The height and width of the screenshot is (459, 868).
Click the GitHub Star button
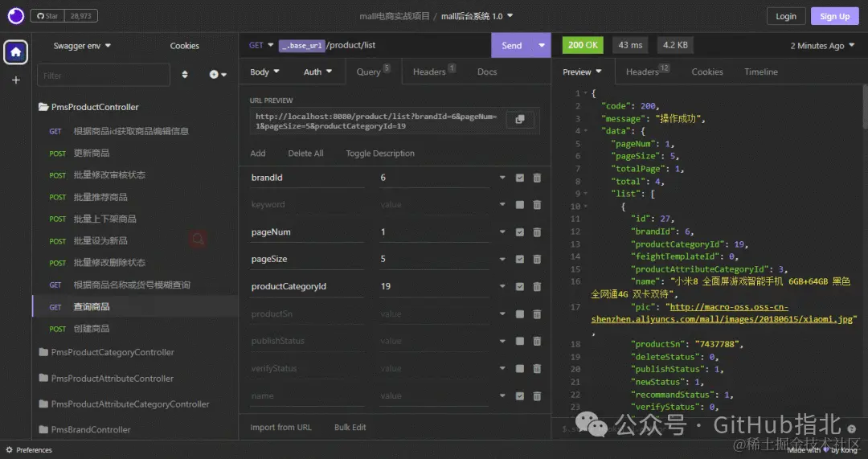click(47, 16)
